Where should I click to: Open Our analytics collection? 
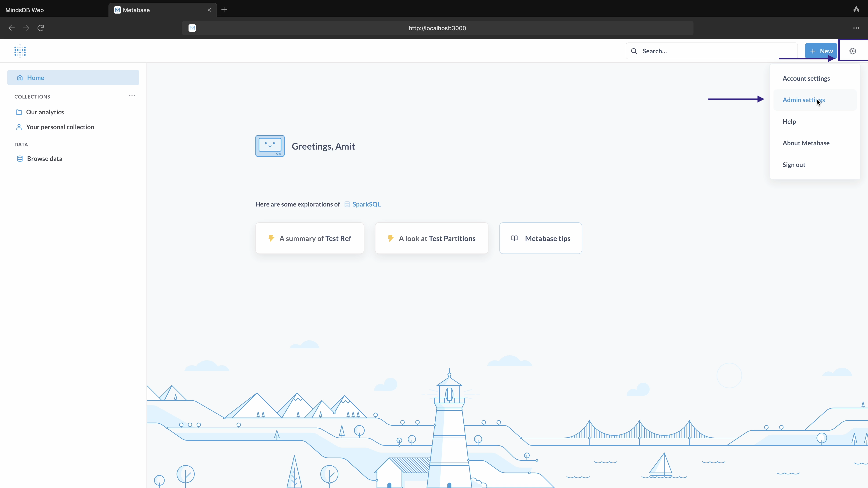pos(45,112)
